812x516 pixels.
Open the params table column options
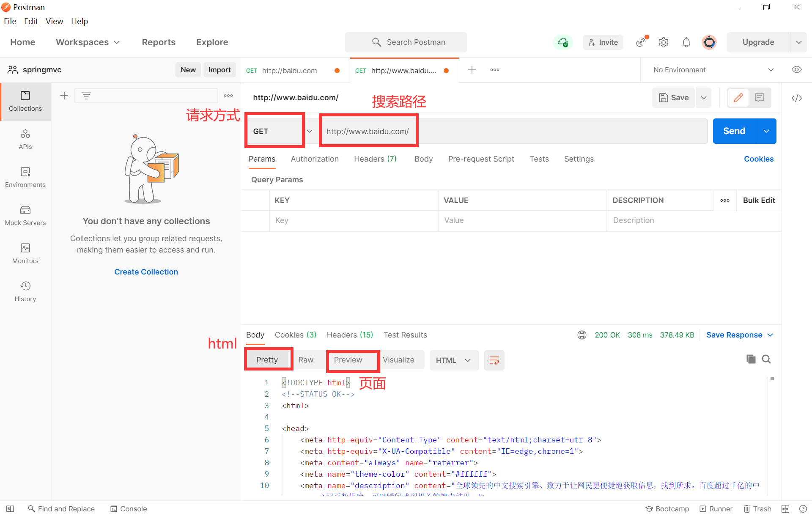(725, 200)
